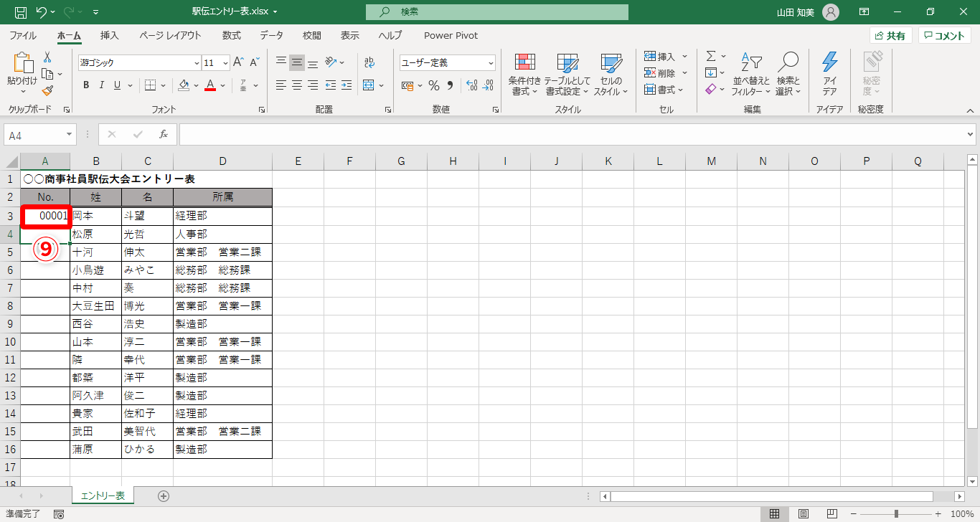Click the fill color bucket swatch
Screen dimensions: 980x522
pyautogui.click(x=184, y=85)
